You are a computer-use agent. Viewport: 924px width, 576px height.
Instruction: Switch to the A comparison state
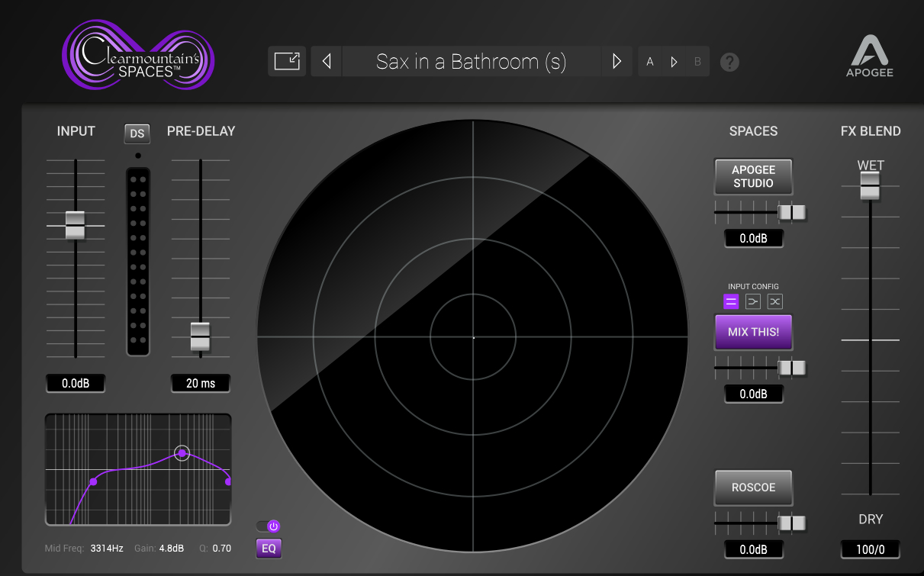pyautogui.click(x=650, y=62)
